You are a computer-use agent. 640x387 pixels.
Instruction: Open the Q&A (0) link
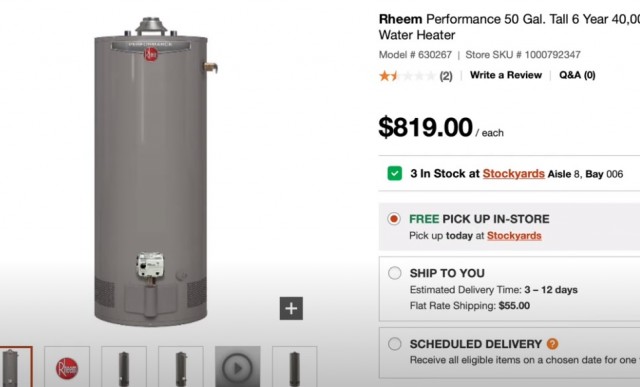(x=577, y=75)
